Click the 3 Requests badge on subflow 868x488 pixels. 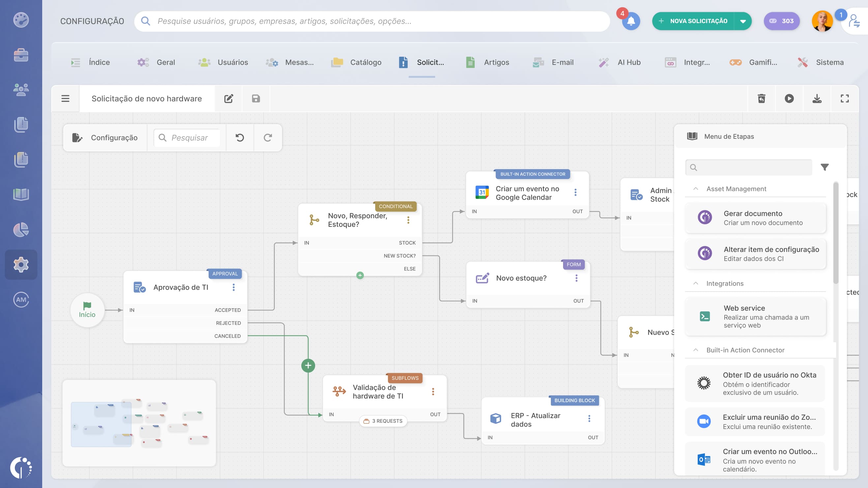[x=383, y=421]
